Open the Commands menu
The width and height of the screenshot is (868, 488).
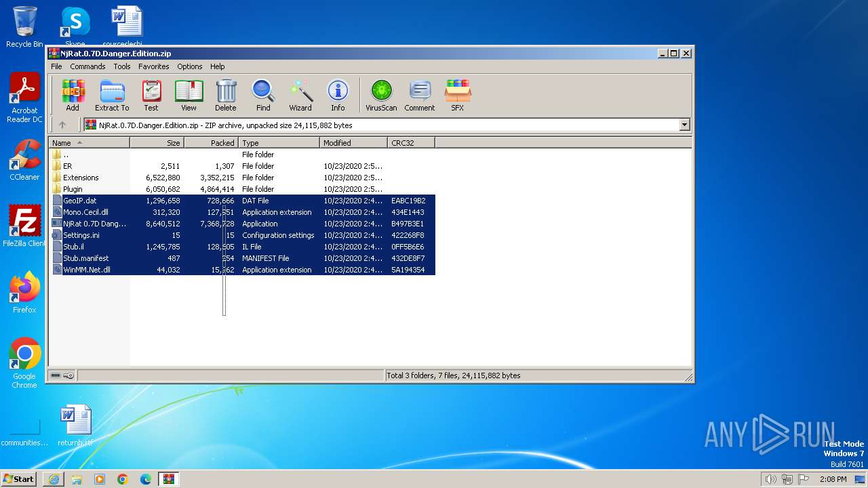[87, 66]
